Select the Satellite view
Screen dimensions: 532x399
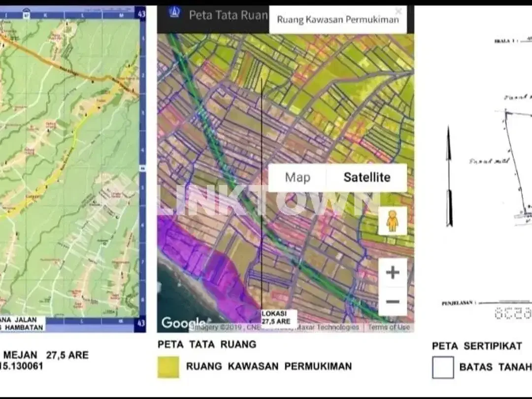(367, 177)
